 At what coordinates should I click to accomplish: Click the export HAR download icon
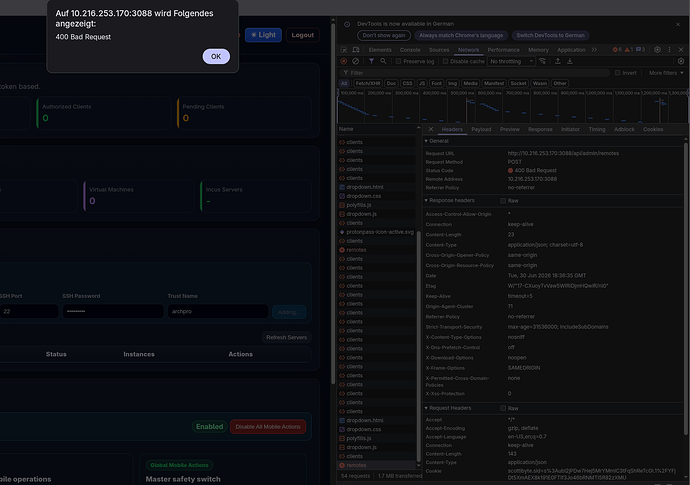click(x=569, y=61)
